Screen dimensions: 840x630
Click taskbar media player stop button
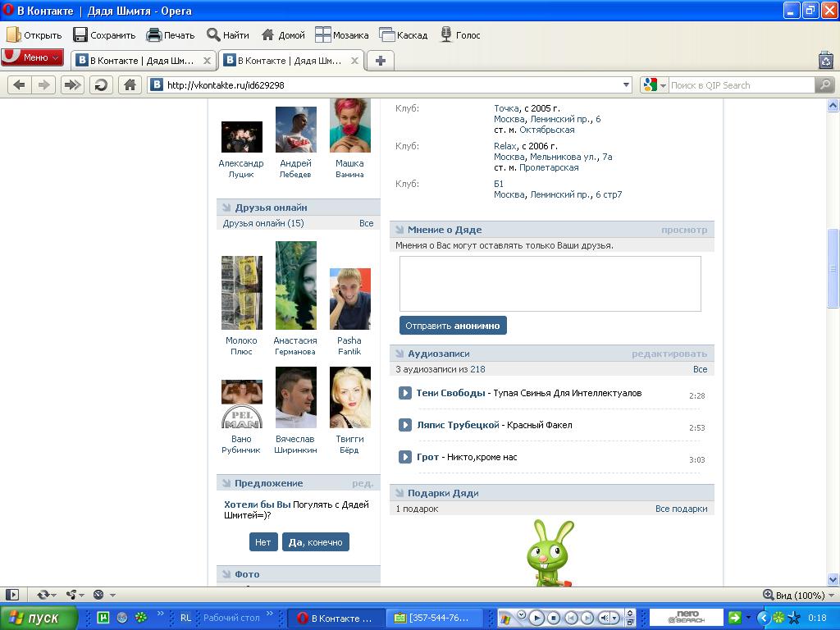pyautogui.click(x=554, y=619)
